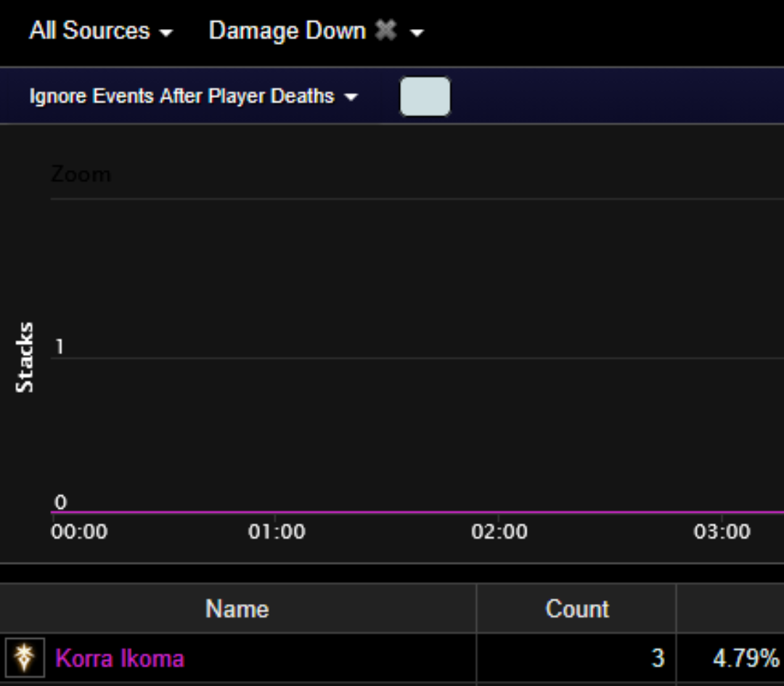Click the 03:00 time axis label
Viewport: 784px width, 686px height.
click(722, 531)
